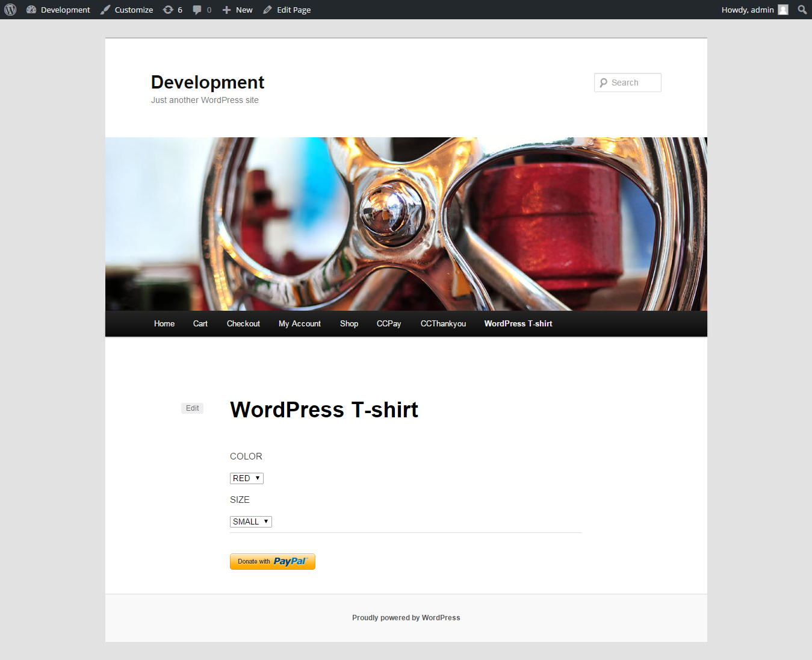Go to the Home menu item
This screenshot has width=812, height=660.
pyautogui.click(x=164, y=323)
